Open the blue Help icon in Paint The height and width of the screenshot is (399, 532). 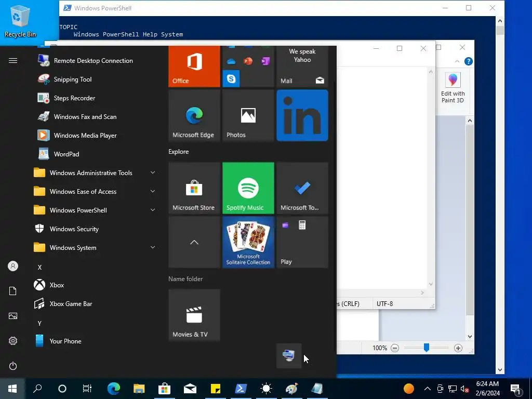pyautogui.click(x=468, y=61)
